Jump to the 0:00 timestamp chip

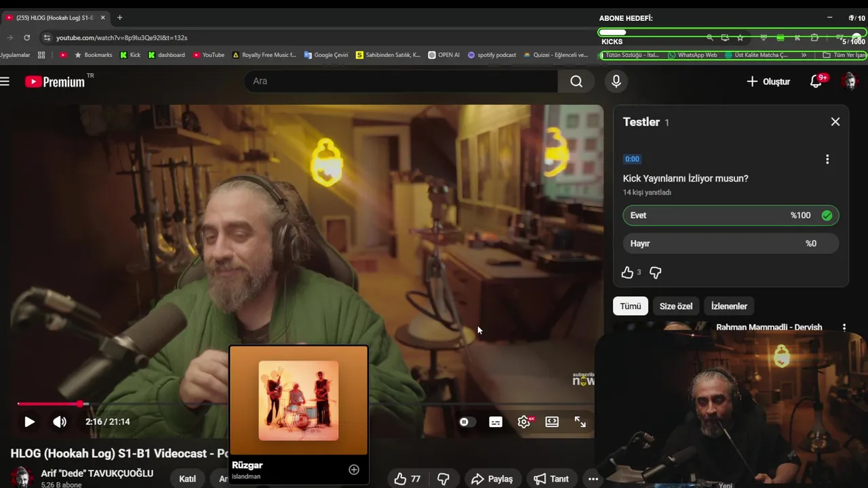[632, 159]
